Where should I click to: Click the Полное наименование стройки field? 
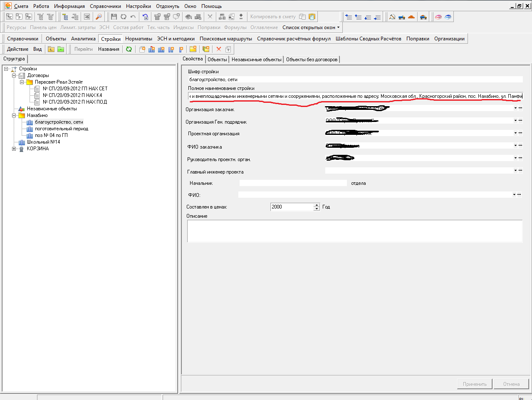[355, 96]
